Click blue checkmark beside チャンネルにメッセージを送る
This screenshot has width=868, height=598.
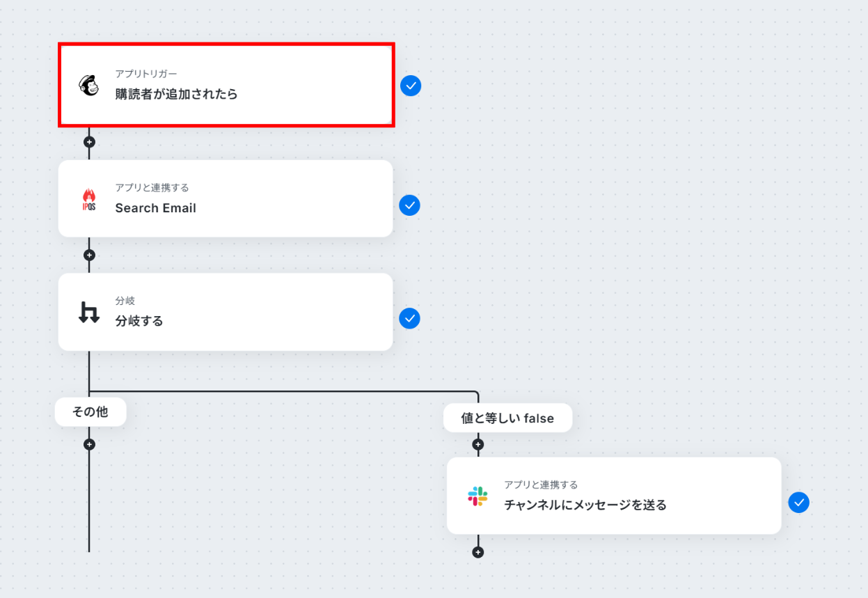coord(798,502)
